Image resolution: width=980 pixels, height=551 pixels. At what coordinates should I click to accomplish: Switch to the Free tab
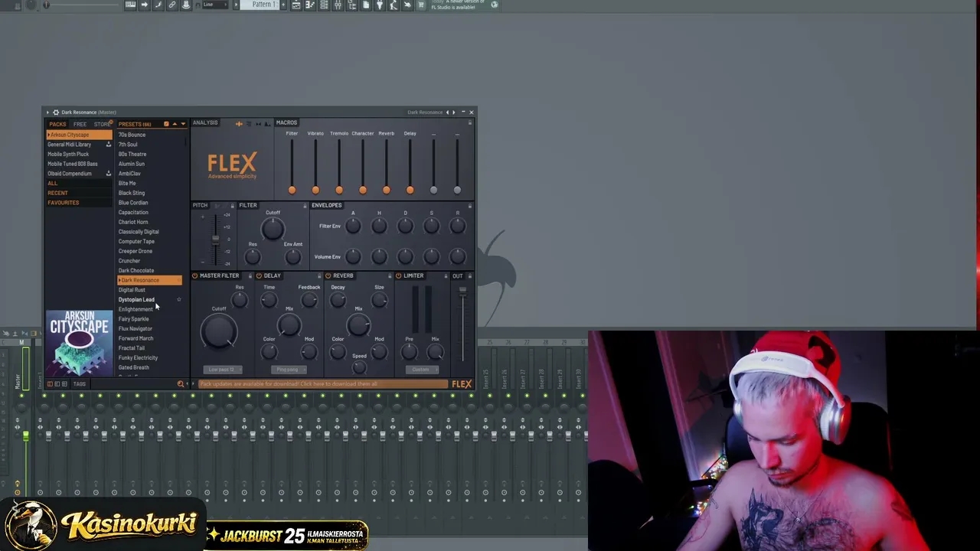(x=80, y=124)
